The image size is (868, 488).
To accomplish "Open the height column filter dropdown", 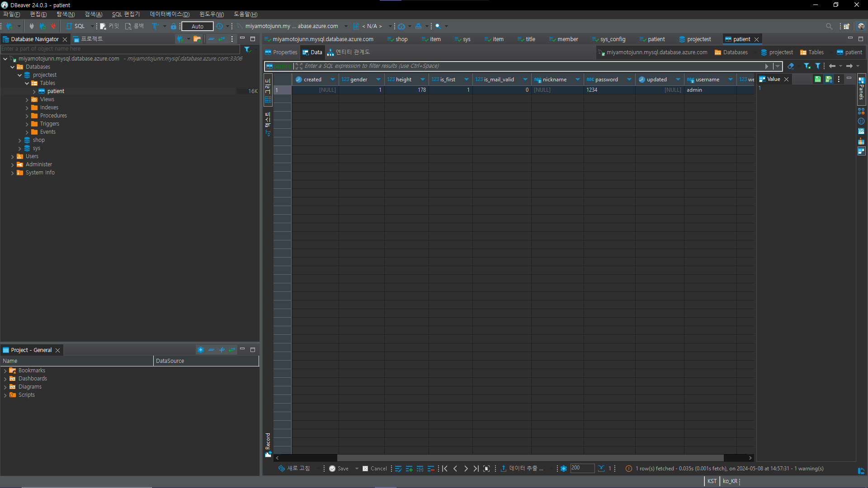I will coord(423,80).
